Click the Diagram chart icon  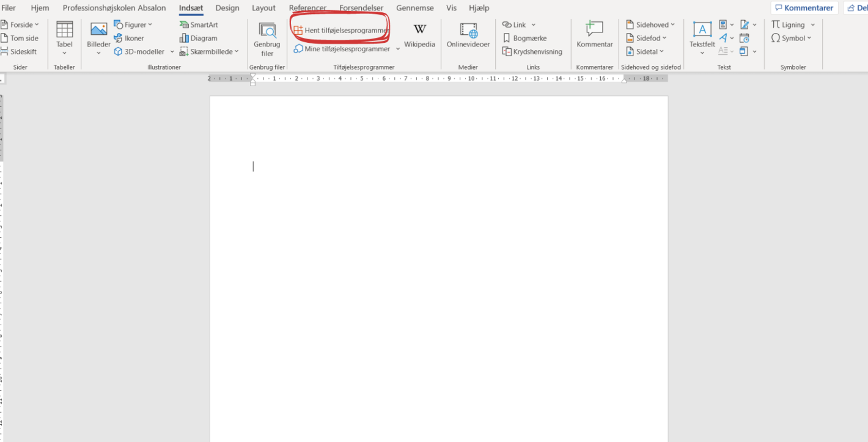[x=198, y=39]
